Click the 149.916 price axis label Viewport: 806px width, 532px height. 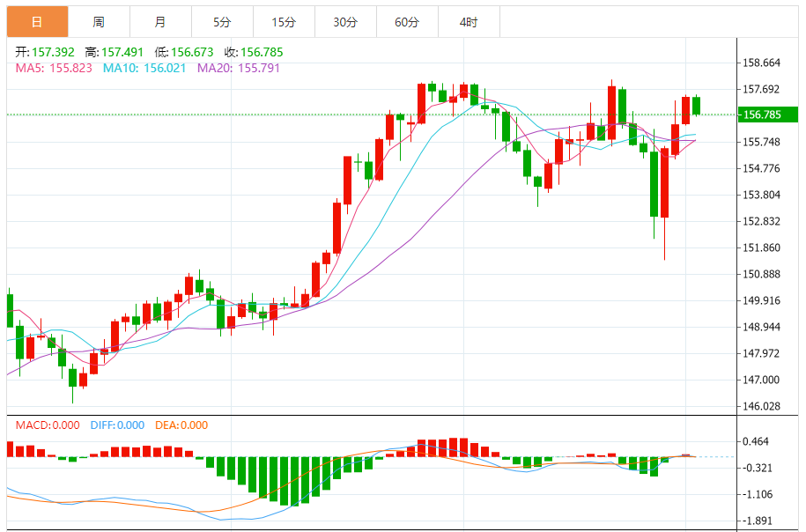click(761, 300)
